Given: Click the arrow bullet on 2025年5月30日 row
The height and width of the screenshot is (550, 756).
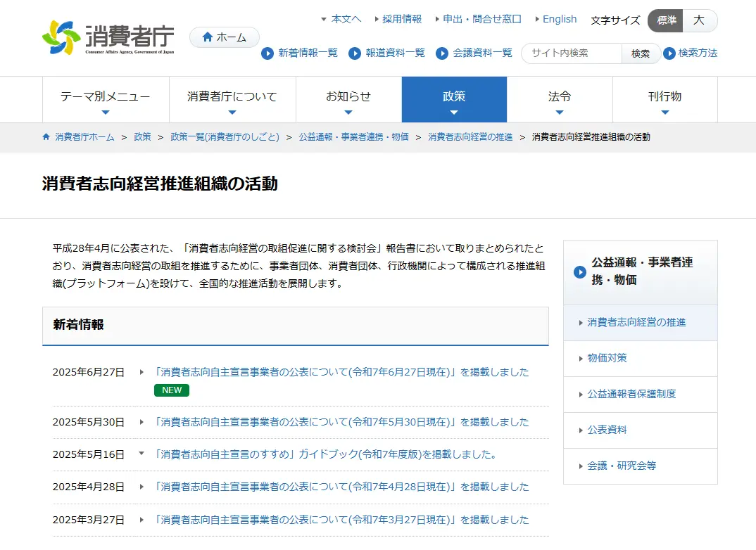Looking at the screenshot, I should point(141,422).
